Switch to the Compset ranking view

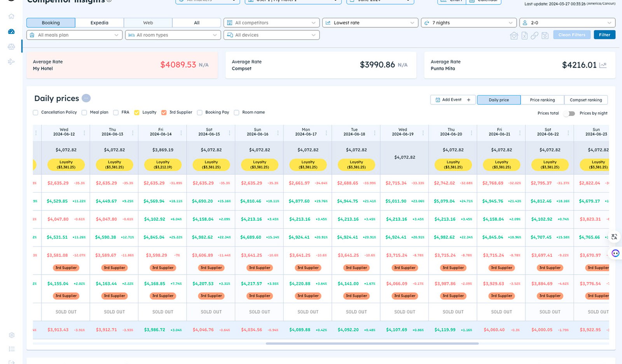click(586, 100)
